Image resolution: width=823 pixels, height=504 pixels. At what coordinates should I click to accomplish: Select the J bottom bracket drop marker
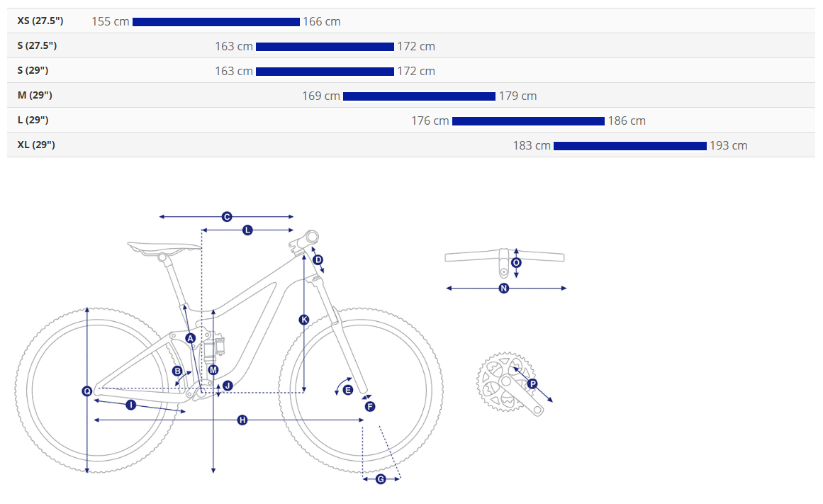(228, 386)
